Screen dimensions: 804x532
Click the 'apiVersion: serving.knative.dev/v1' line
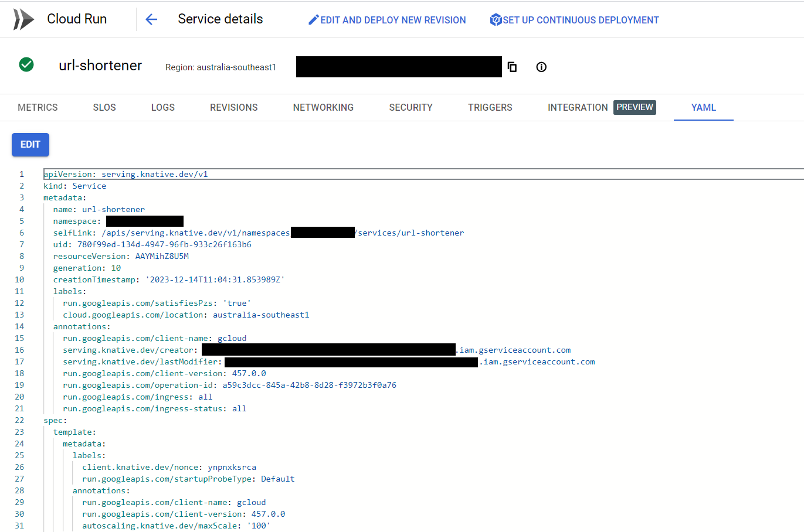tap(125, 174)
